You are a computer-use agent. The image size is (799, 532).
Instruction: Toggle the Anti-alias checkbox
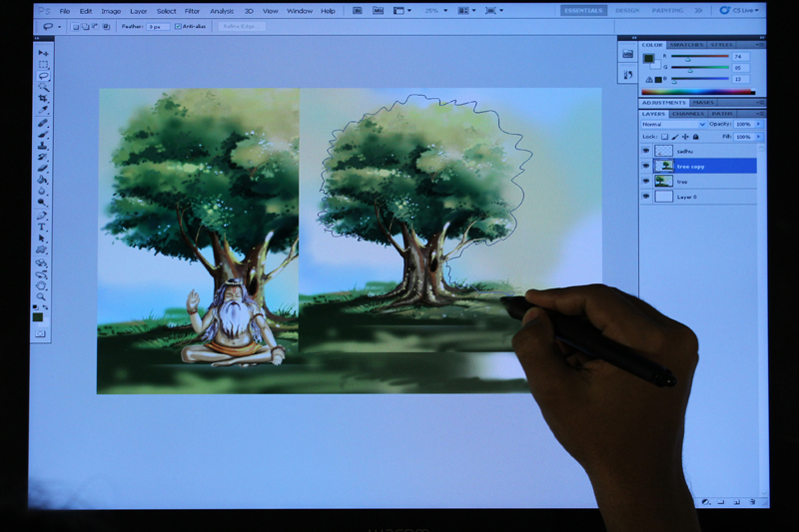click(179, 27)
